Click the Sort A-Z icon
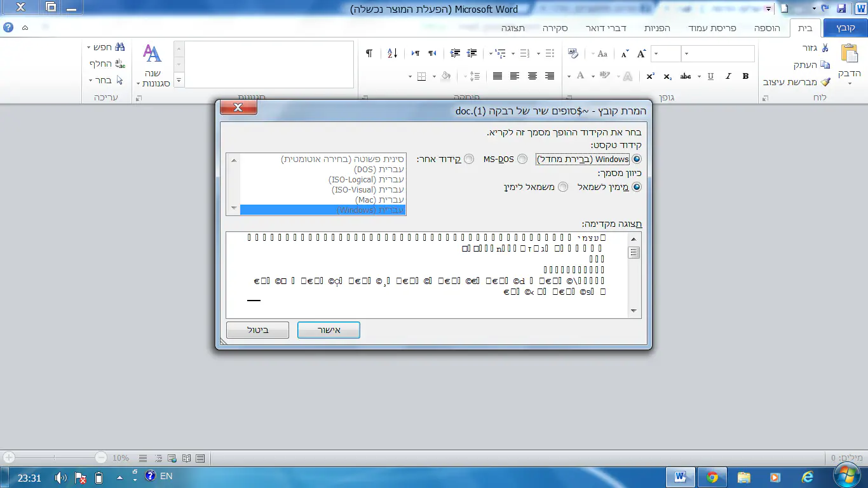The image size is (868, 488). [x=392, y=53]
